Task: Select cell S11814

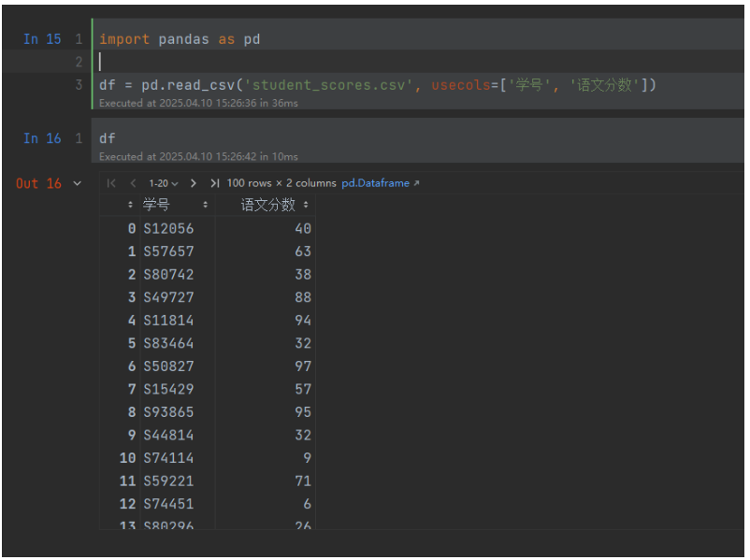Action: coord(168,321)
